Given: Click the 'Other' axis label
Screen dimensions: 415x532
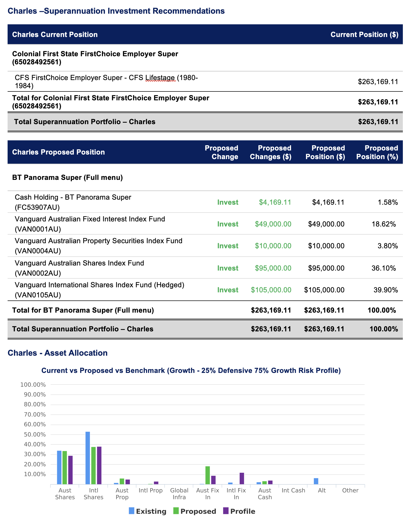Looking at the screenshot, I should 350,490.
